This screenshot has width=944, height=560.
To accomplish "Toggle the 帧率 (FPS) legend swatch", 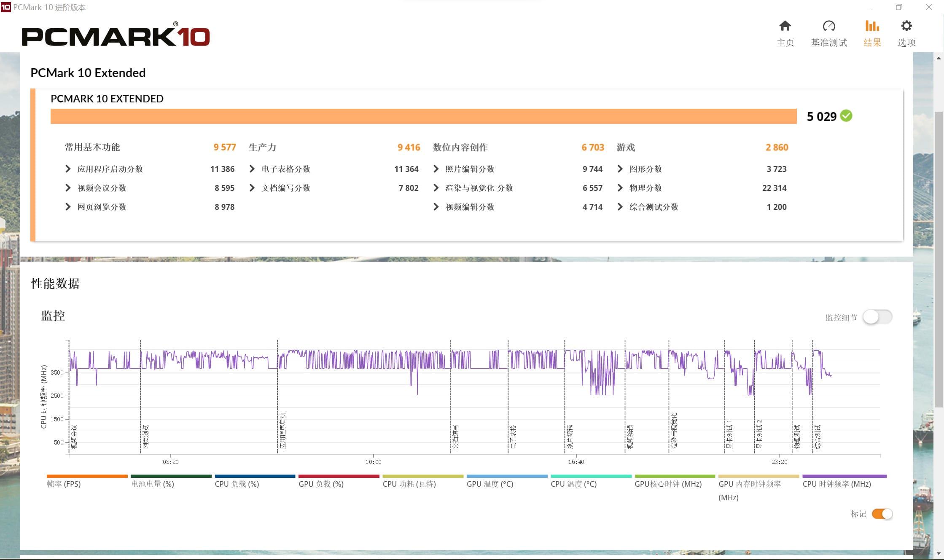I will pos(87,476).
